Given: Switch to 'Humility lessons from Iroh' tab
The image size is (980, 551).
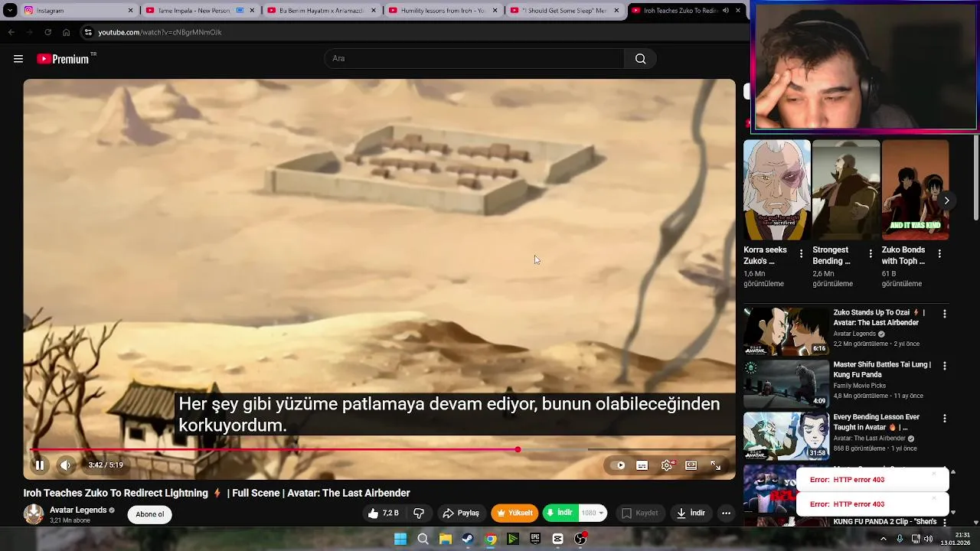Looking at the screenshot, I should tap(443, 11).
